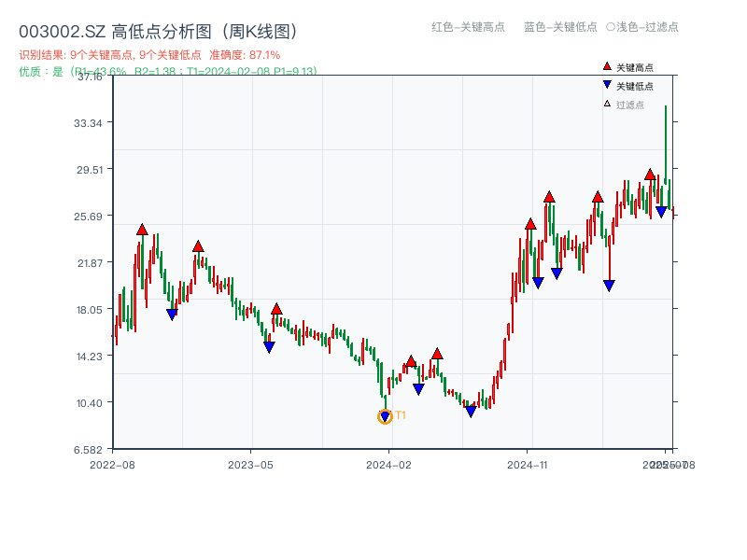Click the 浅色-过滤点 header legend circle
This screenshot has width=747, height=560.
pos(611,27)
